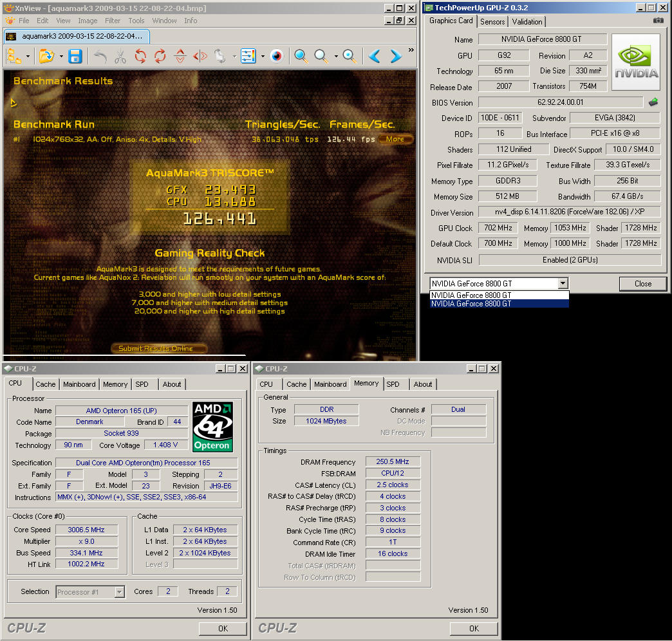Image resolution: width=672 pixels, height=641 pixels.
Task: Expand the Adjust icon's dropdown arrow
Action: tap(262, 56)
